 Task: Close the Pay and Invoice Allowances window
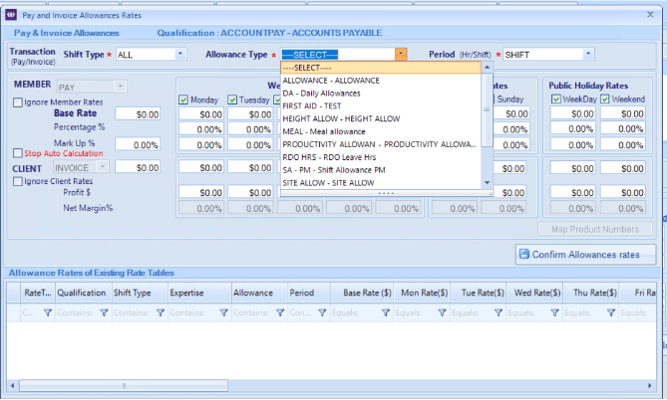(650, 15)
